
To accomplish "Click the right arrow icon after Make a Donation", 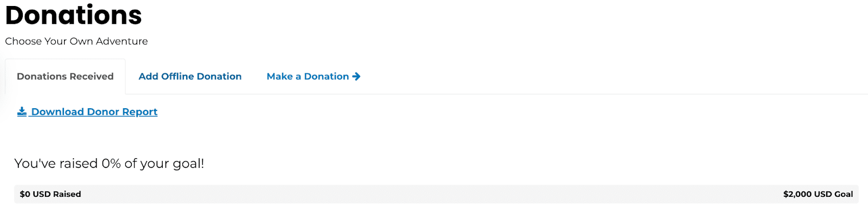I will point(356,77).
